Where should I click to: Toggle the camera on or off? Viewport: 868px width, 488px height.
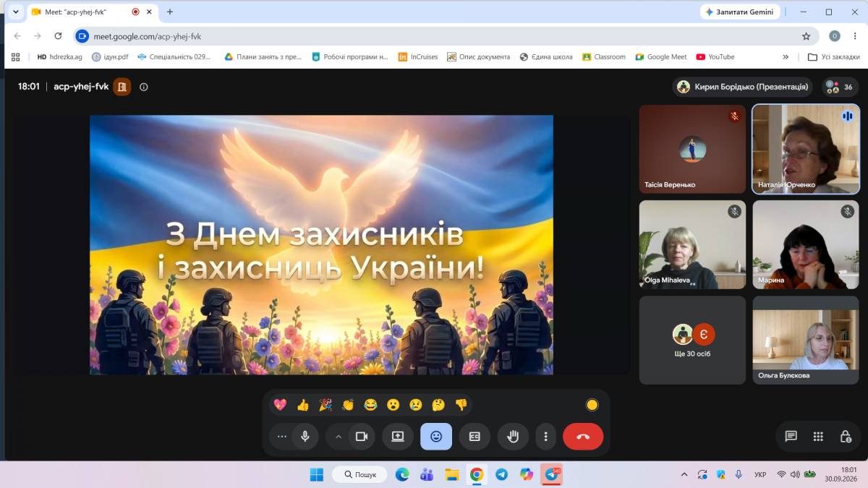(362, 437)
